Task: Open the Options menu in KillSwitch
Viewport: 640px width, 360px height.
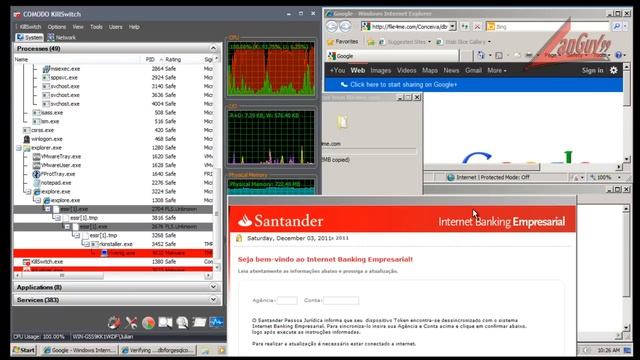Action: (56, 27)
